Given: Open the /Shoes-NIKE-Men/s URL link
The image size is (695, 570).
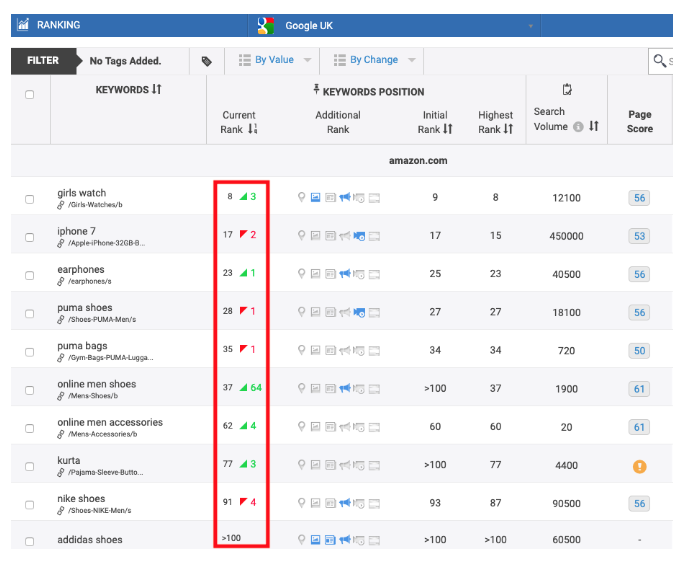Looking at the screenshot, I should click(x=100, y=511).
